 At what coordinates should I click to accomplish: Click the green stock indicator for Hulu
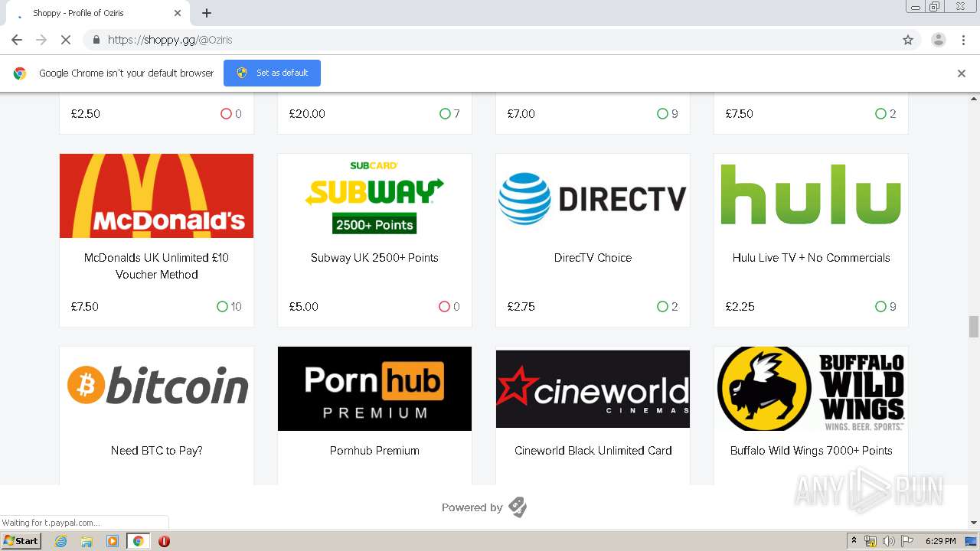click(886, 307)
